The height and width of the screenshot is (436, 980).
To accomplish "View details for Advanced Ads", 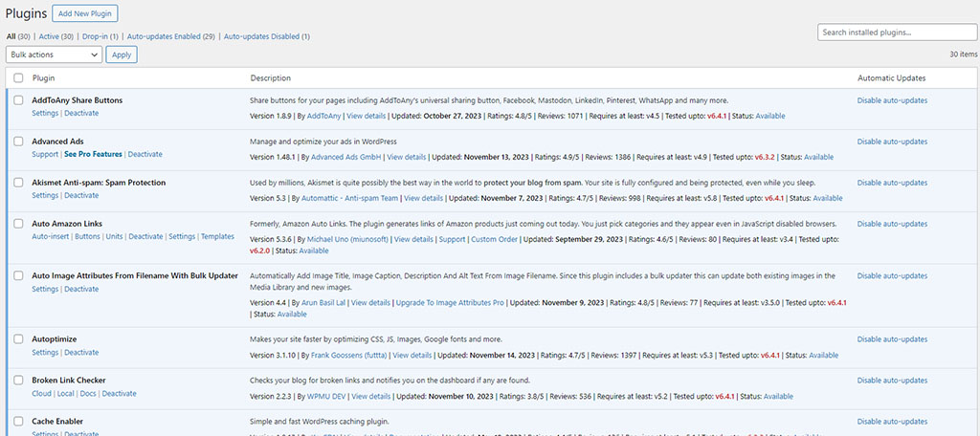I will tap(407, 157).
